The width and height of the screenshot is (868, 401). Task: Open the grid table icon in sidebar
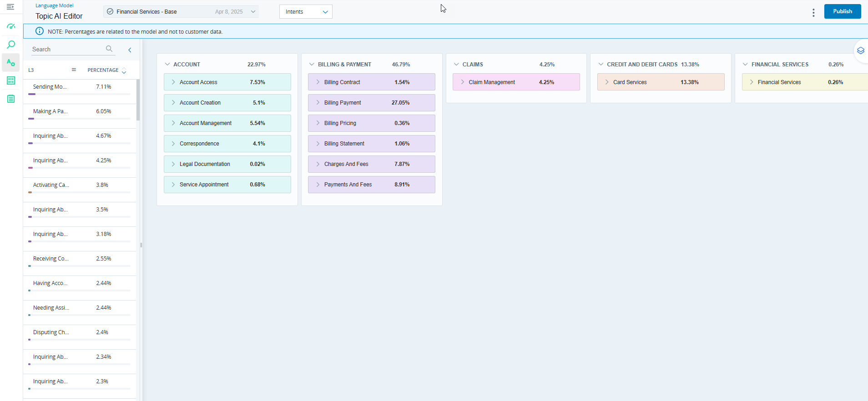[x=11, y=80]
